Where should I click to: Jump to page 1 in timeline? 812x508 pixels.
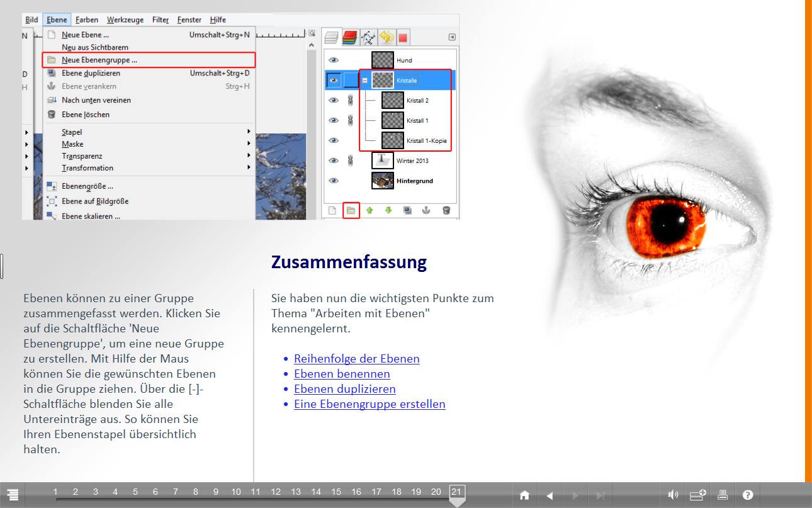(55, 492)
